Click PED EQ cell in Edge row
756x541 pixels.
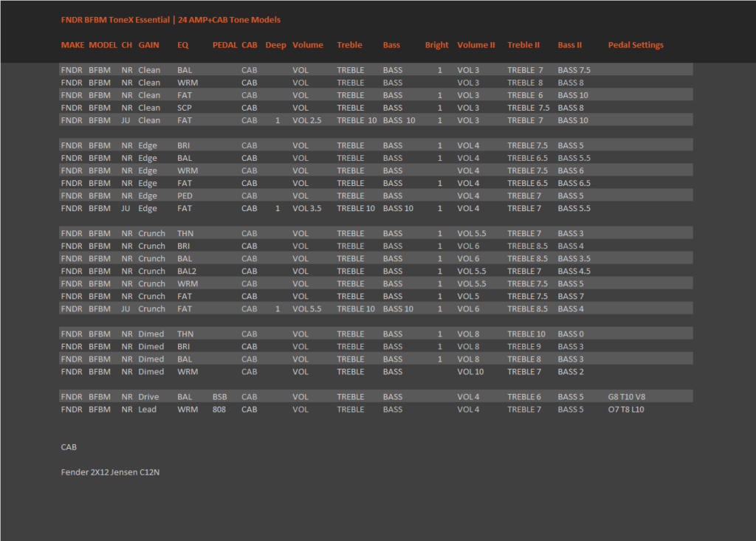185,196
